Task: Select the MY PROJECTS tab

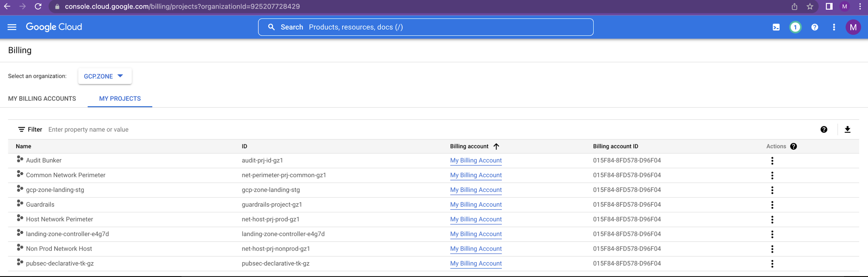Action: tap(120, 98)
